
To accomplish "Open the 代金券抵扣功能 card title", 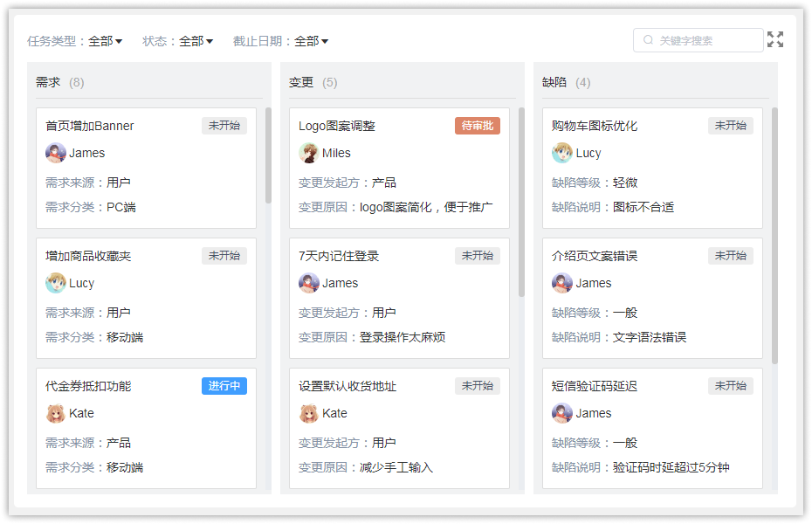I will tap(88, 386).
